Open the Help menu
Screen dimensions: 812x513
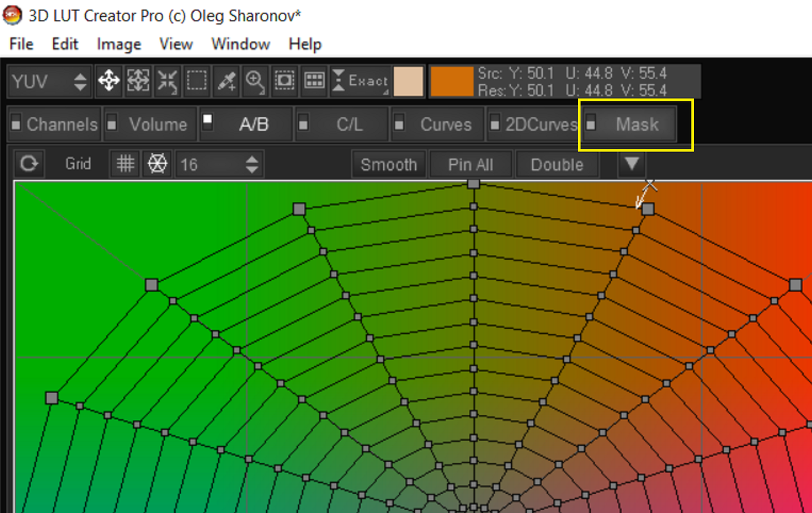[305, 44]
